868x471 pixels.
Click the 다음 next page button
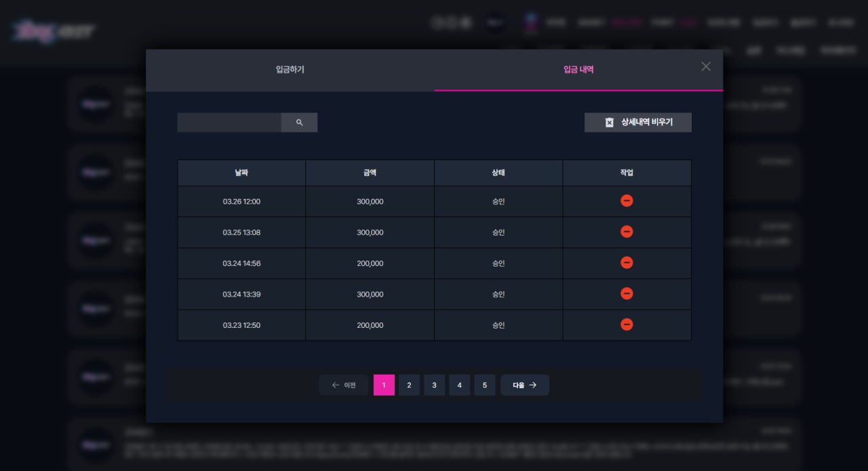pos(525,385)
